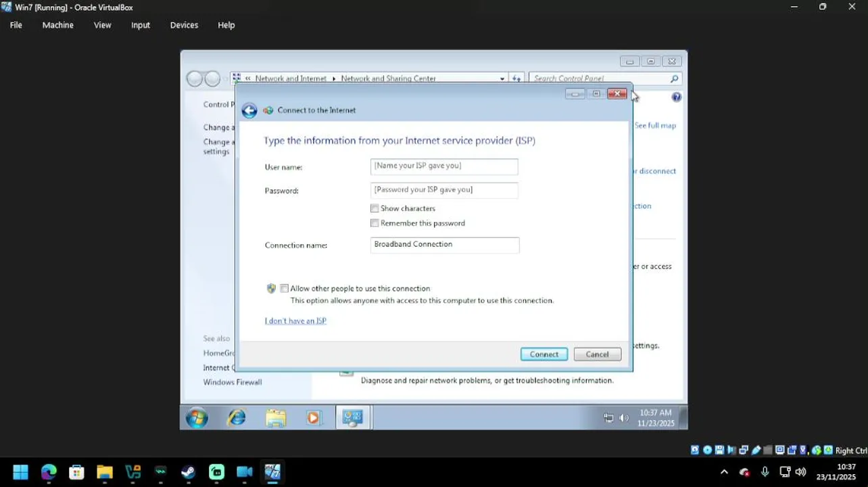The image size is (868, 487).
Task: Check Allow other people to use this connection
Action: point(285,288)
